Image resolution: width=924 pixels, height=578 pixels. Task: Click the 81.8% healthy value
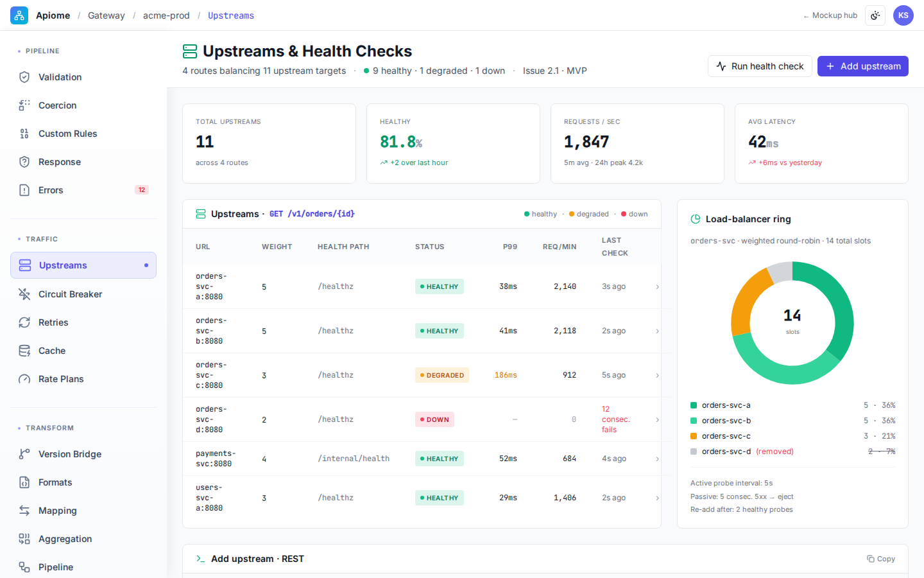point(401,142)
